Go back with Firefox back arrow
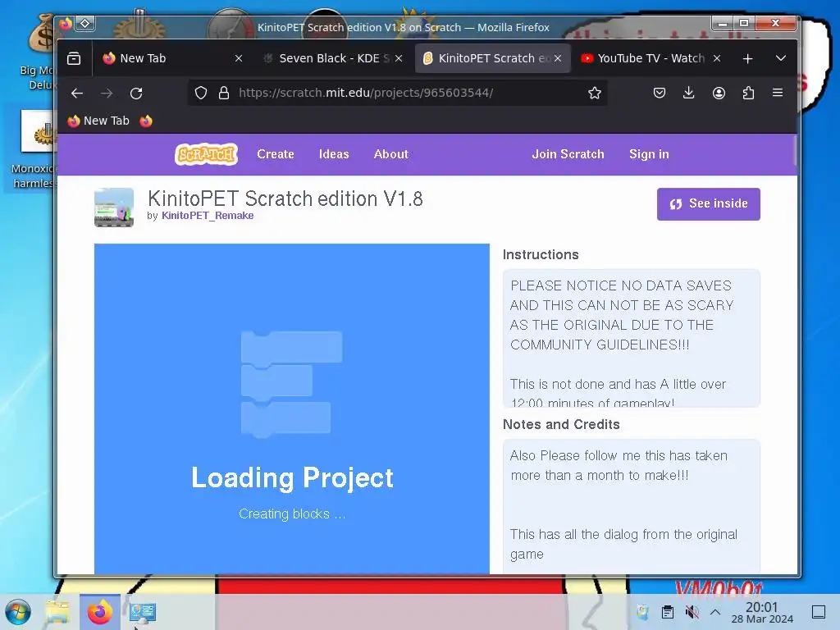 pyautogui.click(x=77, y=94)
